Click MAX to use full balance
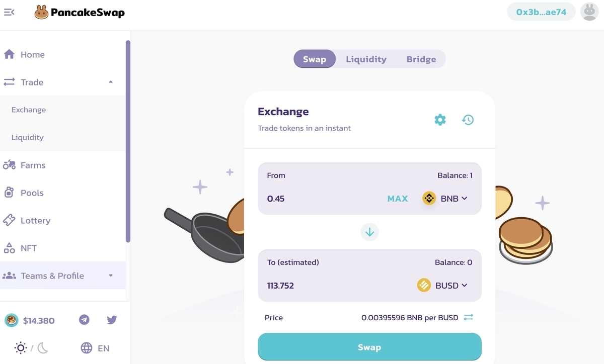 coord(398,199)
